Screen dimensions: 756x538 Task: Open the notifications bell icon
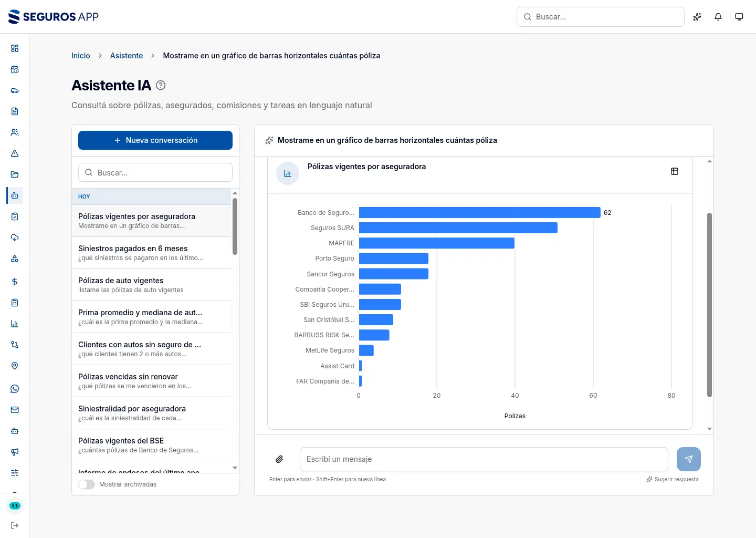click(718, 17)
